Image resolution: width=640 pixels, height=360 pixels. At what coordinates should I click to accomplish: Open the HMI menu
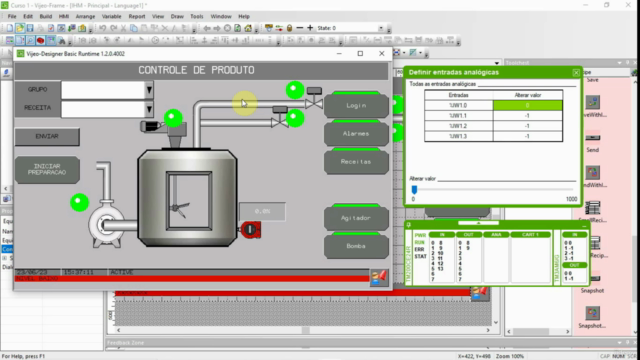point(64,16)
